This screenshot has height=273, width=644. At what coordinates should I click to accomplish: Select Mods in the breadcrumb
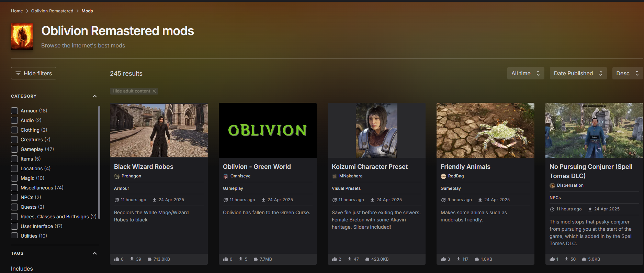click(x=87, y=11)
